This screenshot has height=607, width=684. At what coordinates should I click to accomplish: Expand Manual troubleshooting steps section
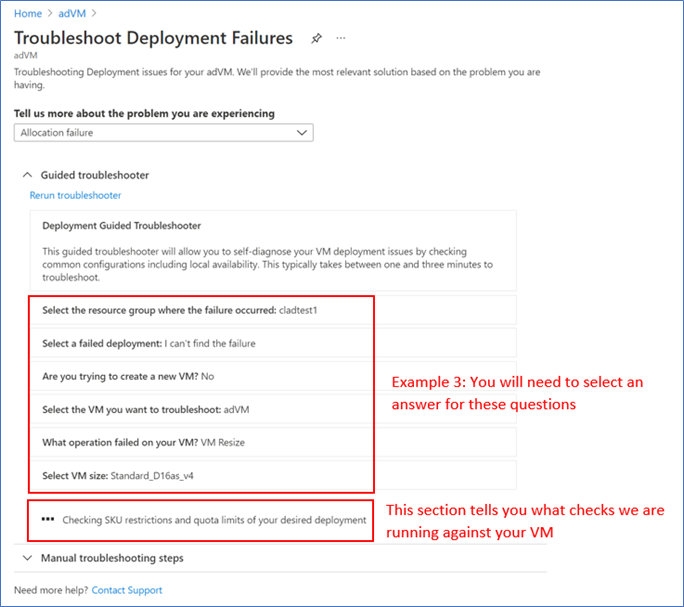pyautogui.click(x=112, y=558)
